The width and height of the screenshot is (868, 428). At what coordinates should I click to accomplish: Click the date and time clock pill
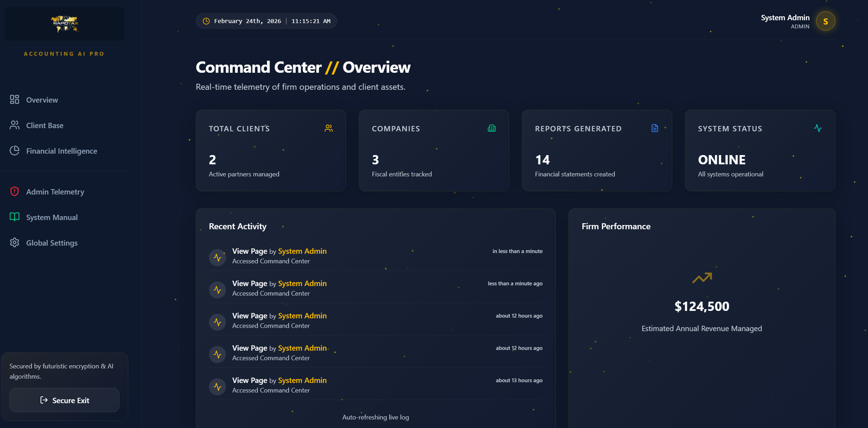tap(266, 21)
